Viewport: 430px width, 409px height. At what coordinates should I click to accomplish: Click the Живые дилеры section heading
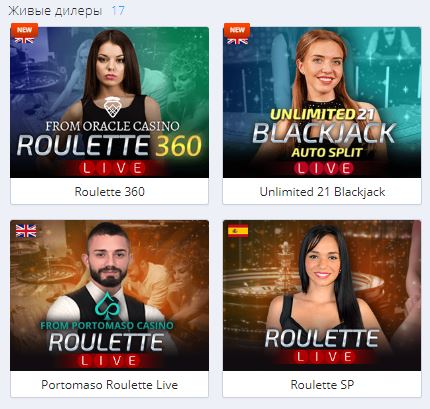[x=55, y=11]
